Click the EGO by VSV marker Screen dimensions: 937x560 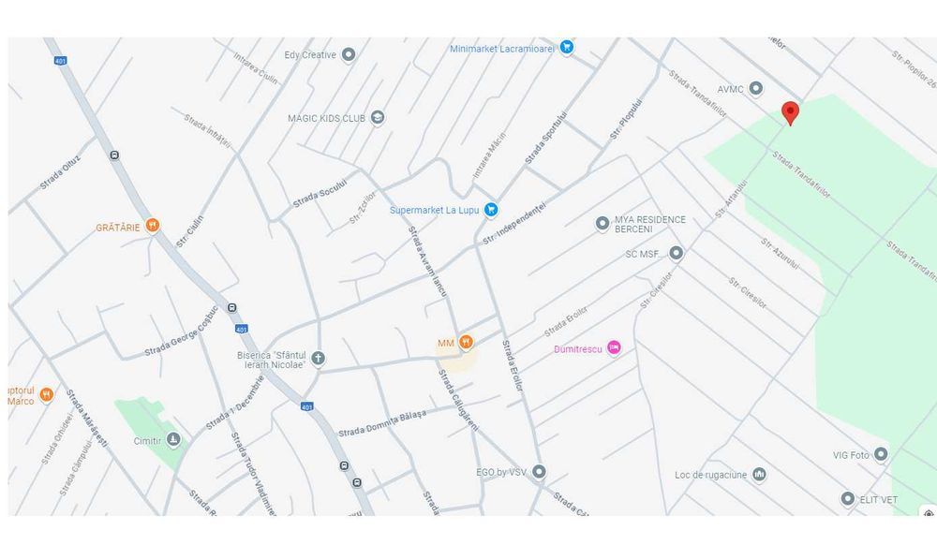(x=539, y=472)
